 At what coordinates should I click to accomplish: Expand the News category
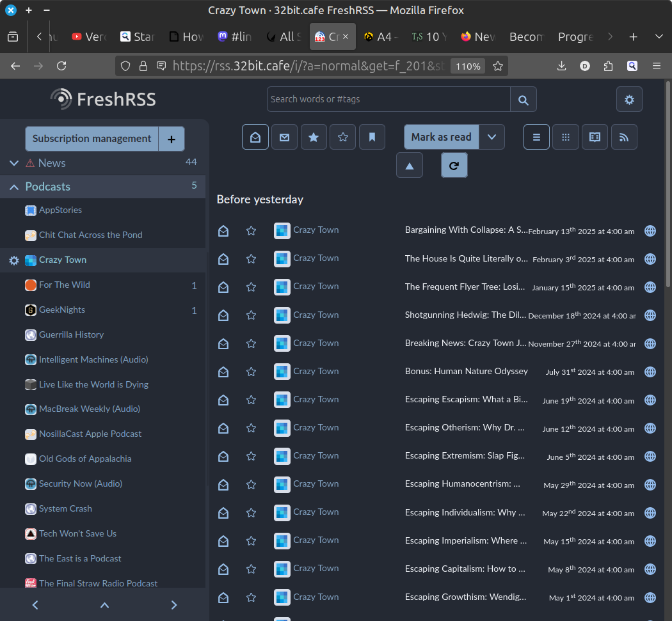[14, 163]
